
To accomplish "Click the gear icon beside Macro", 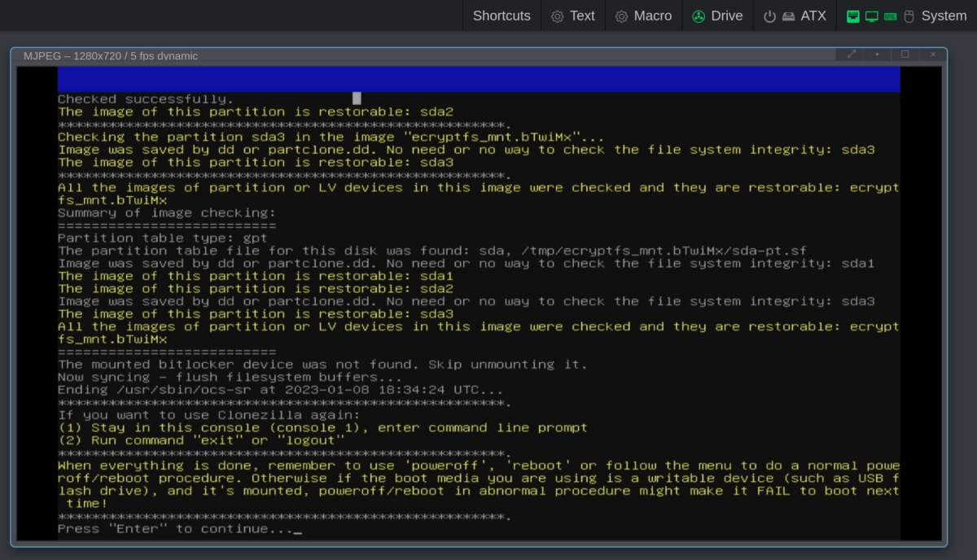I will point(623,15).
